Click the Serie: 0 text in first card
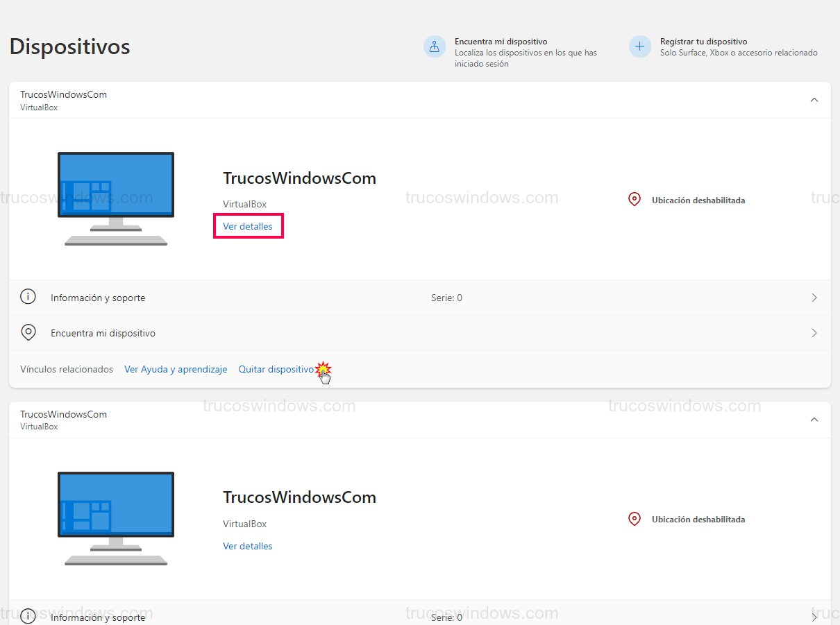This screenshot has width=840, height=625. pos(446,298)
